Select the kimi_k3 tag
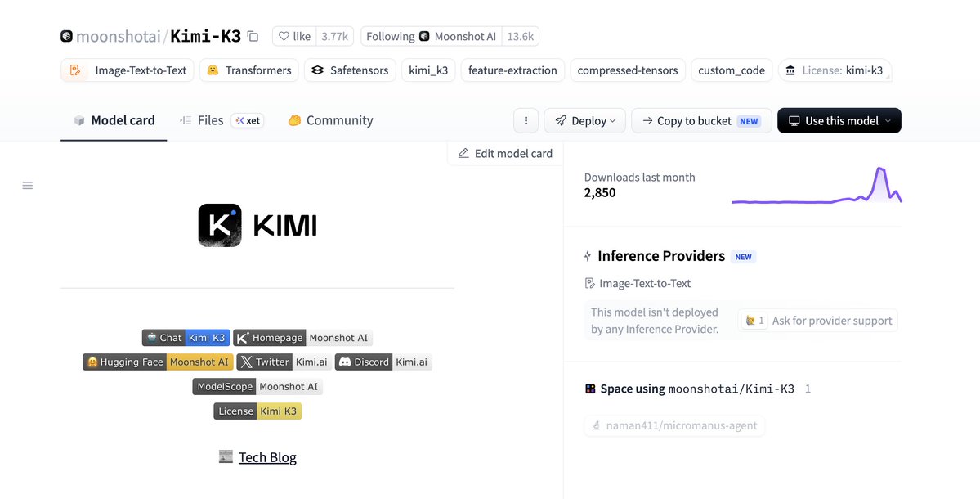The width and height of the screenshot is (980, 499). [x=428, y=70]
